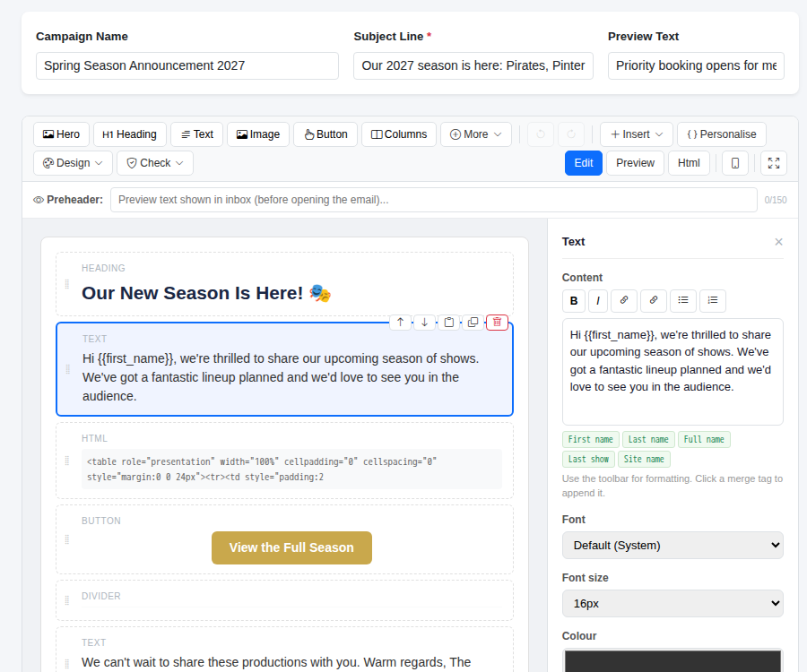
Task: Delete the selected text block
Action: [x=497, y=323]
